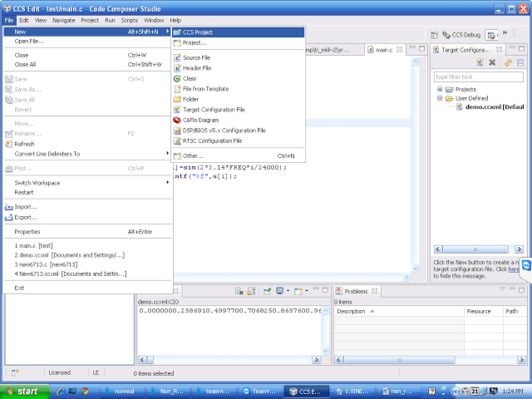Open the Edit menu
This screenshot has width=532, height=399.
[24, 20]
